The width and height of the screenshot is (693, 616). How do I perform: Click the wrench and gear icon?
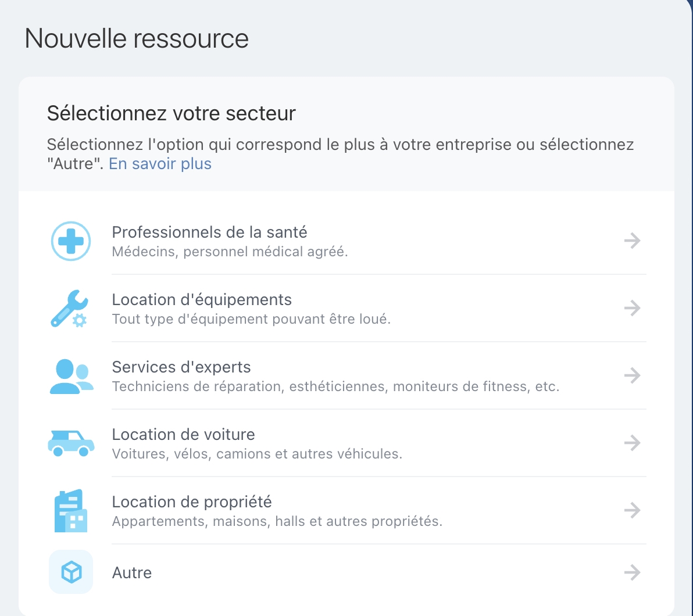[70, 309]
